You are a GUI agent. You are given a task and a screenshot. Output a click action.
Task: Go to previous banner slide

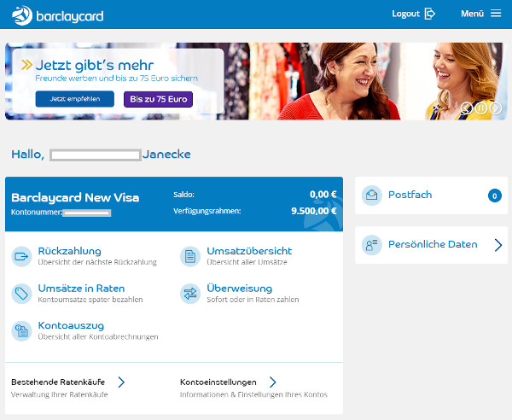coord(467,108)
